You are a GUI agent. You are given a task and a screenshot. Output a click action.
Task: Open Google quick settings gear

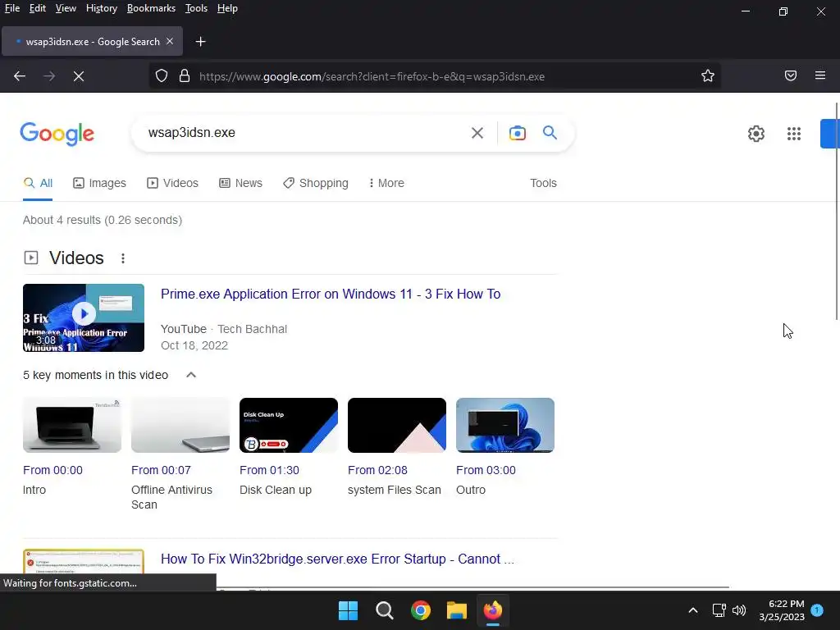[756, 134]
